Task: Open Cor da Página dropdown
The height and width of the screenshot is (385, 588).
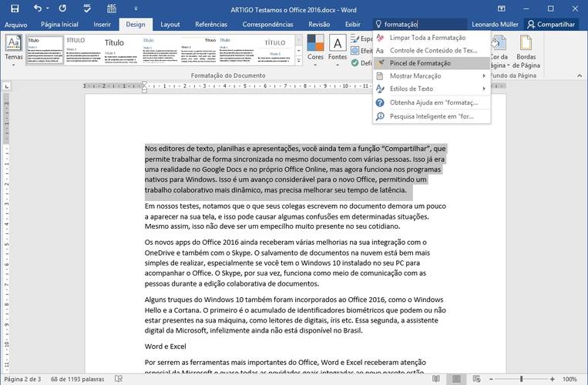Action: pos(499,51)
